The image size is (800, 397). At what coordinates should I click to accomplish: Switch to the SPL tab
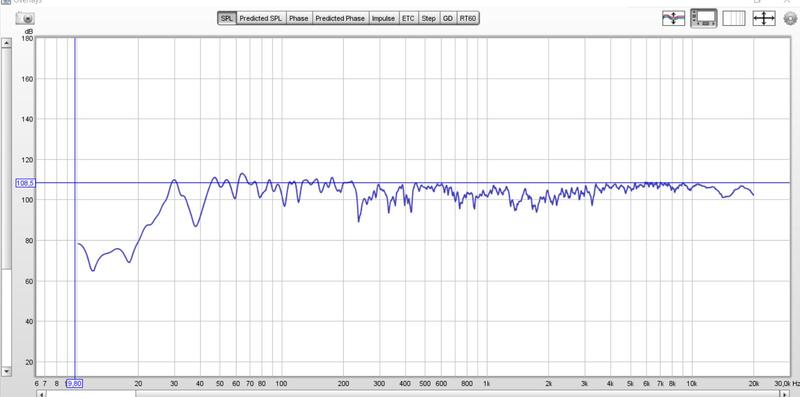tap(227, 18)
